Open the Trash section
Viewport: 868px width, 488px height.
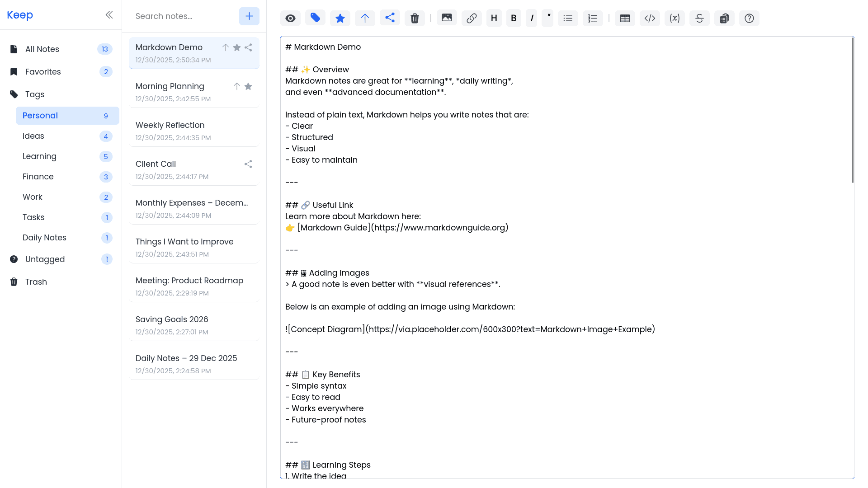coord(36,282)
